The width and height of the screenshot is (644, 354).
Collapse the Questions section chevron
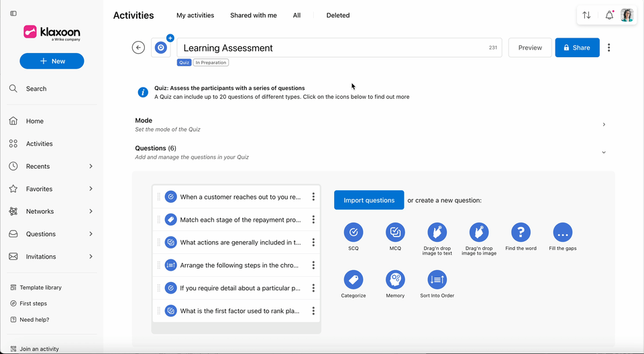tap(604, 152)
